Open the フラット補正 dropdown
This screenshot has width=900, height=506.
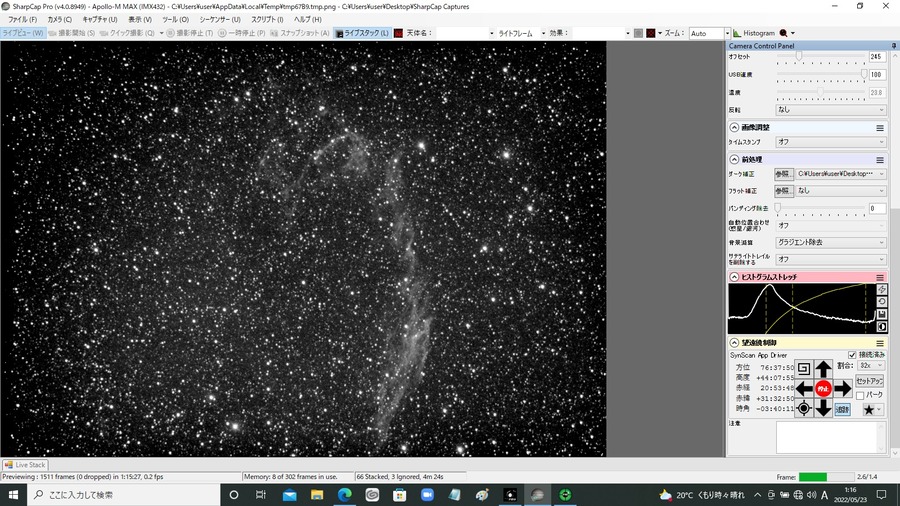click(x=841, y=190)
